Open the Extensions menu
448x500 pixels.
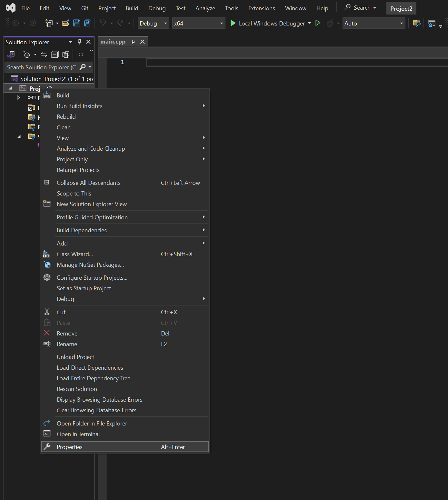[x=262, y=8]
